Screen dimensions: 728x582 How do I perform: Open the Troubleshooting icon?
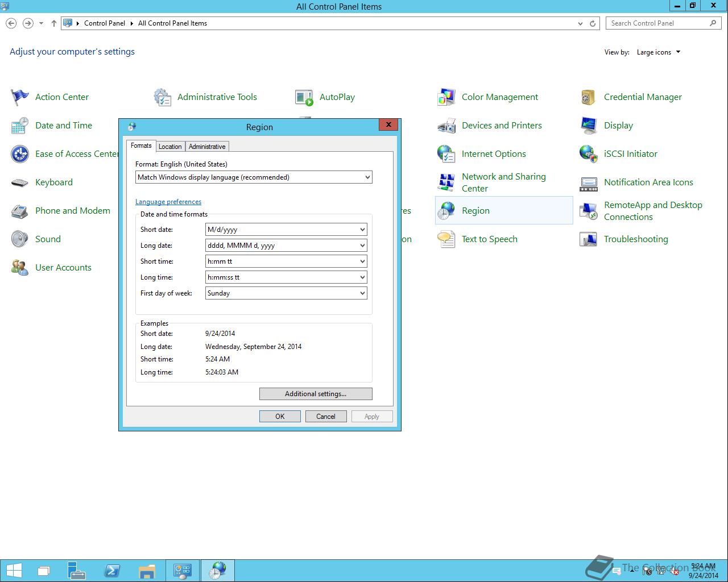coord(589,239)
